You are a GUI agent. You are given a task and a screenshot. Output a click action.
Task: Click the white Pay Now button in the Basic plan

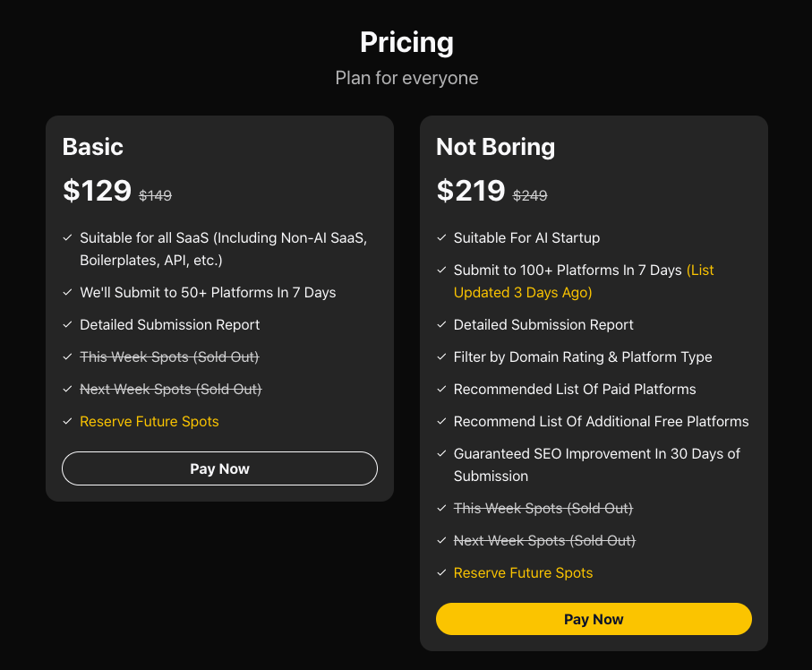pos(219,468)
